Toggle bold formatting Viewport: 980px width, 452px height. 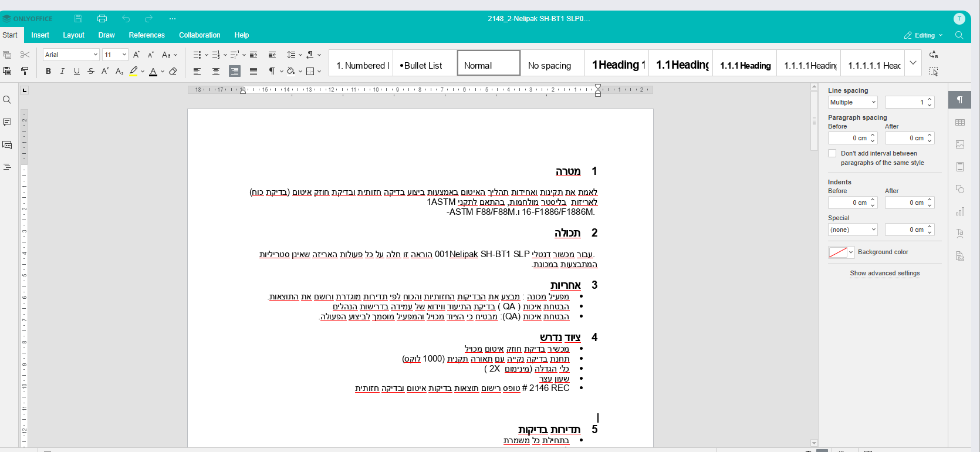[x=48, y=72]
